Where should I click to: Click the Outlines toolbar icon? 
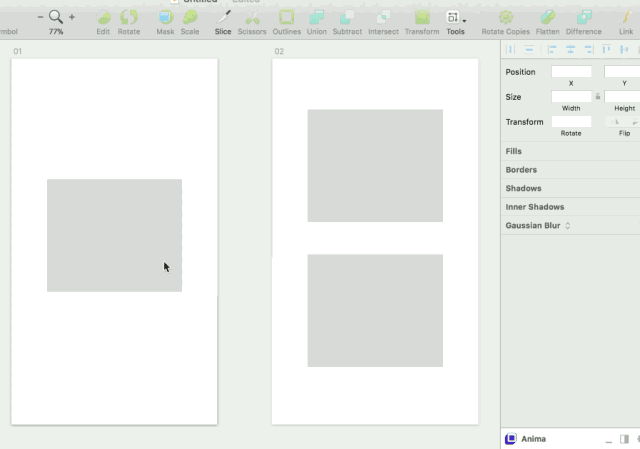coord(287,18)
